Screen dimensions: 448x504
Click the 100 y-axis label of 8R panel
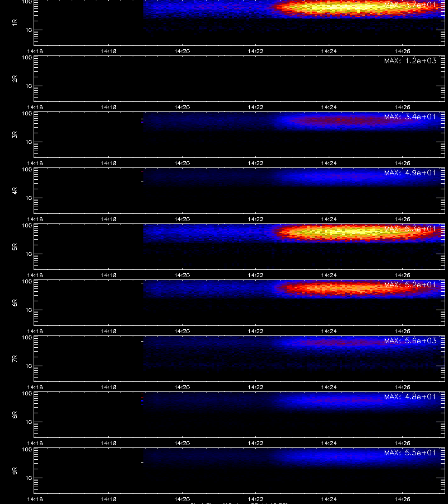click(x=27, y=394)
